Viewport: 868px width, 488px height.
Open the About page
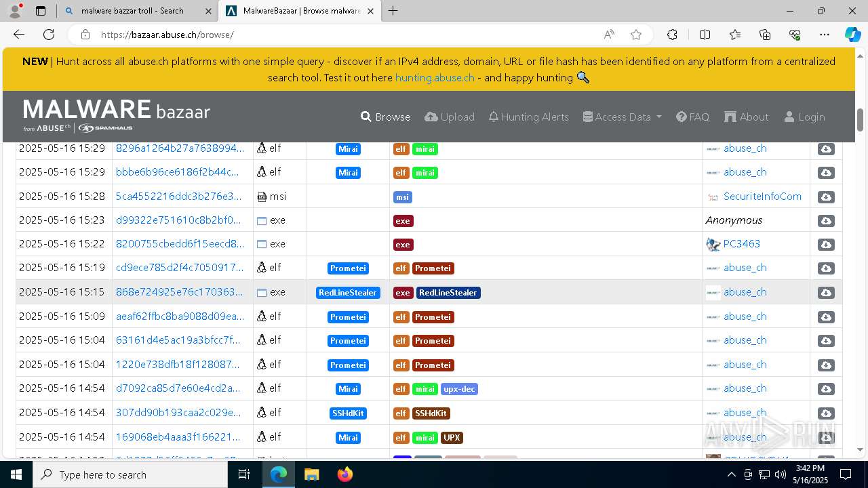(x=747, y=117)
